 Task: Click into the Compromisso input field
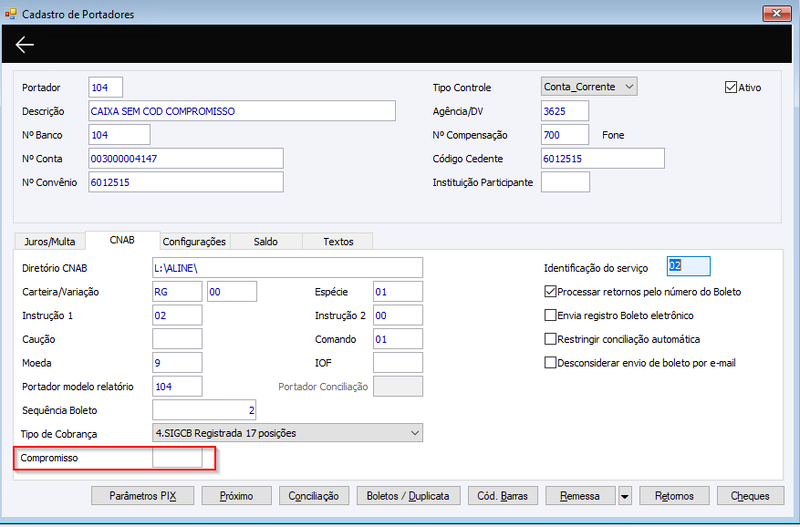(177, 458)
